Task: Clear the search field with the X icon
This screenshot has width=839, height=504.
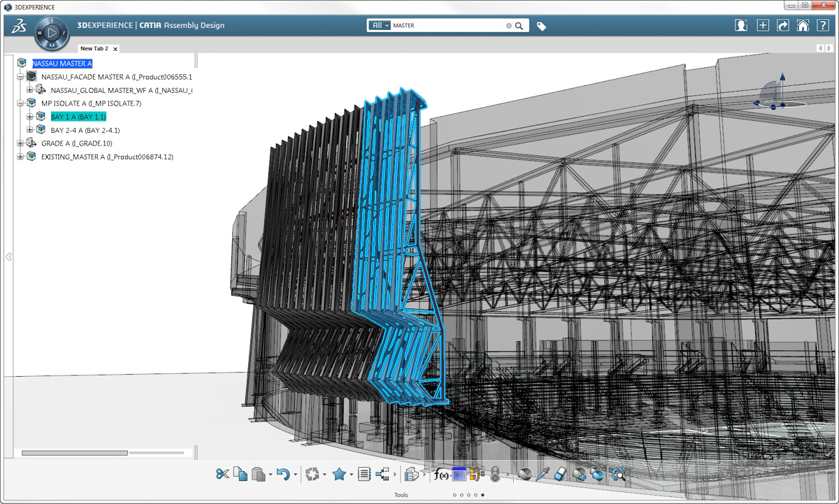Action: coord(508,26)
